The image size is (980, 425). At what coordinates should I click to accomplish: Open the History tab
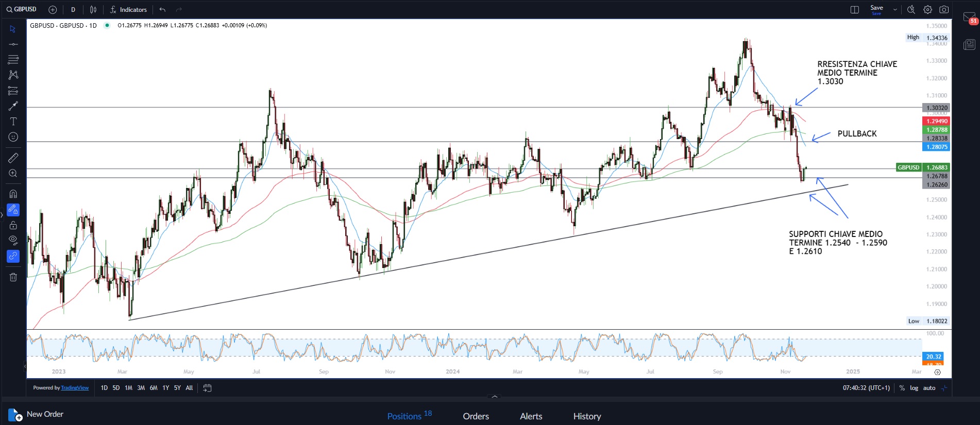[x=587, y=416]
